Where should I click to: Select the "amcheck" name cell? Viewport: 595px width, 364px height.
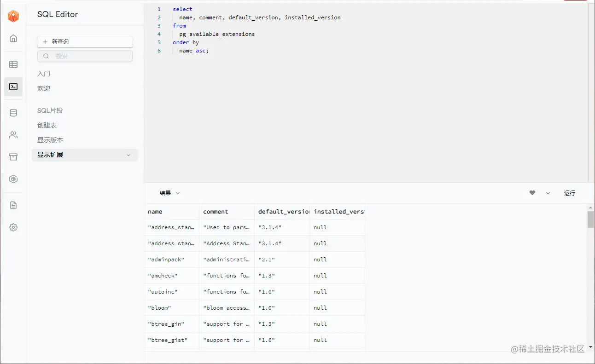(x=171, y=276)
